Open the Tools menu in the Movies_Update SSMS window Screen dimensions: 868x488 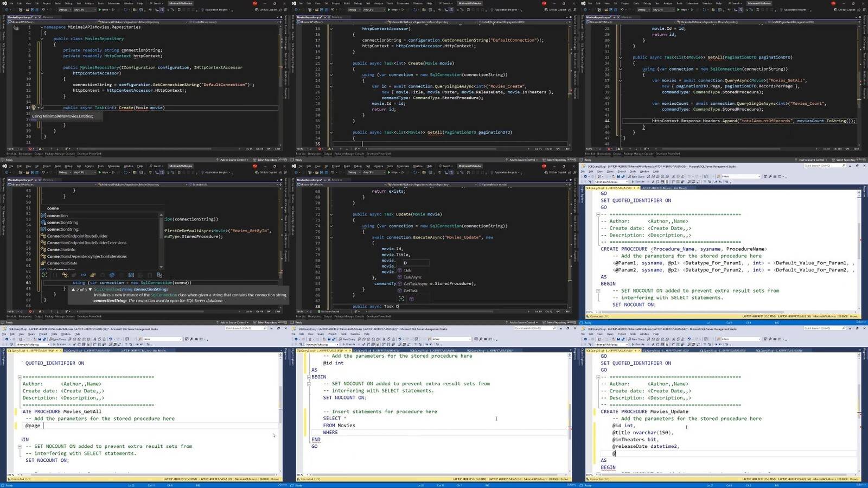(633, 334)
